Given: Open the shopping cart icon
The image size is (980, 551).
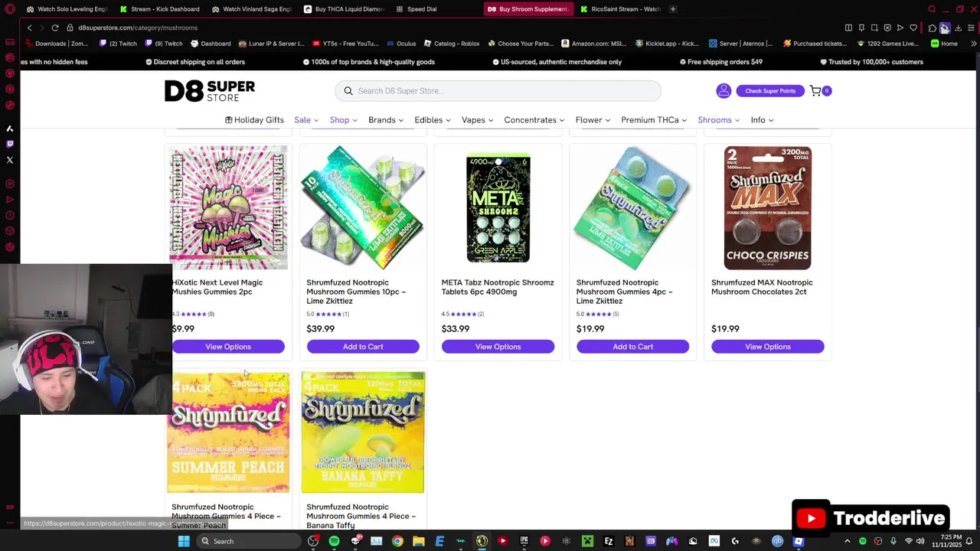Looking at the screenshot, I should coord(816,91).
